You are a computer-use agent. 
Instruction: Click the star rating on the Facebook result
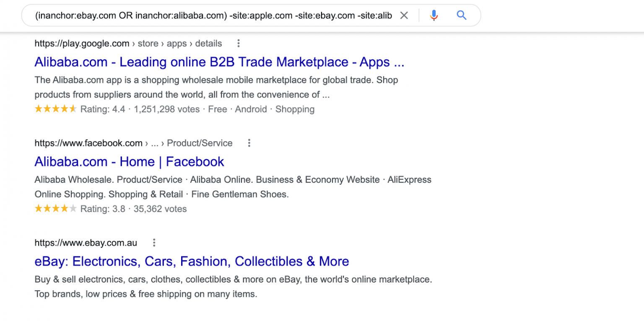click(56, 208)
